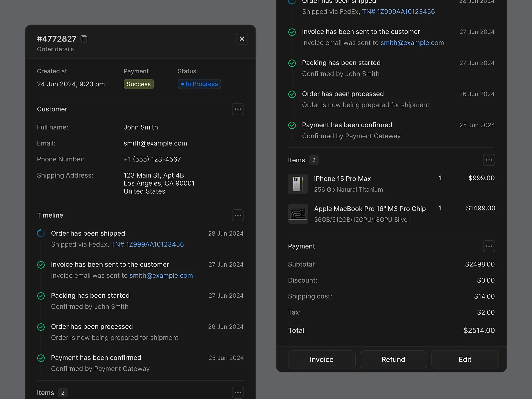Open the iPhone 15 Pro Max thumbnail
The image size is (532, 399).
pyautogui.click(x=298, y=184)
